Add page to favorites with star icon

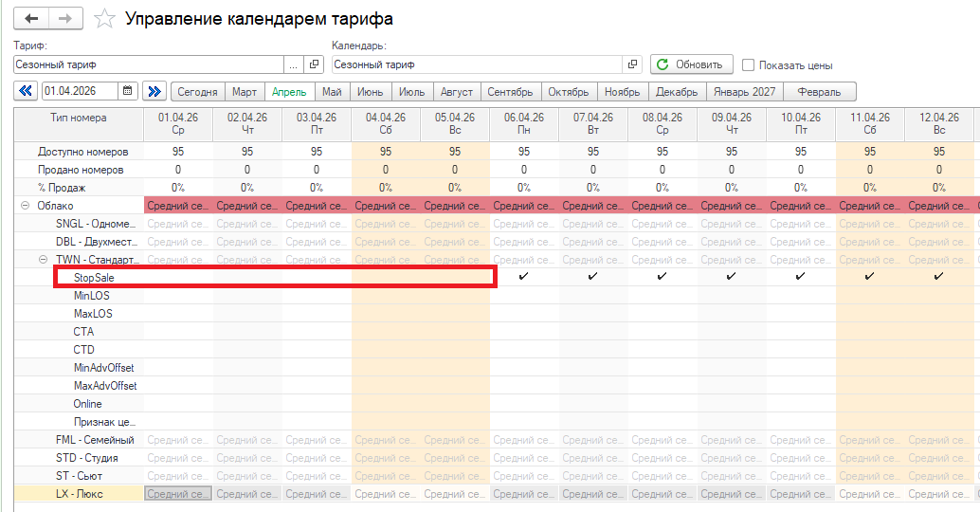(104, 19)
